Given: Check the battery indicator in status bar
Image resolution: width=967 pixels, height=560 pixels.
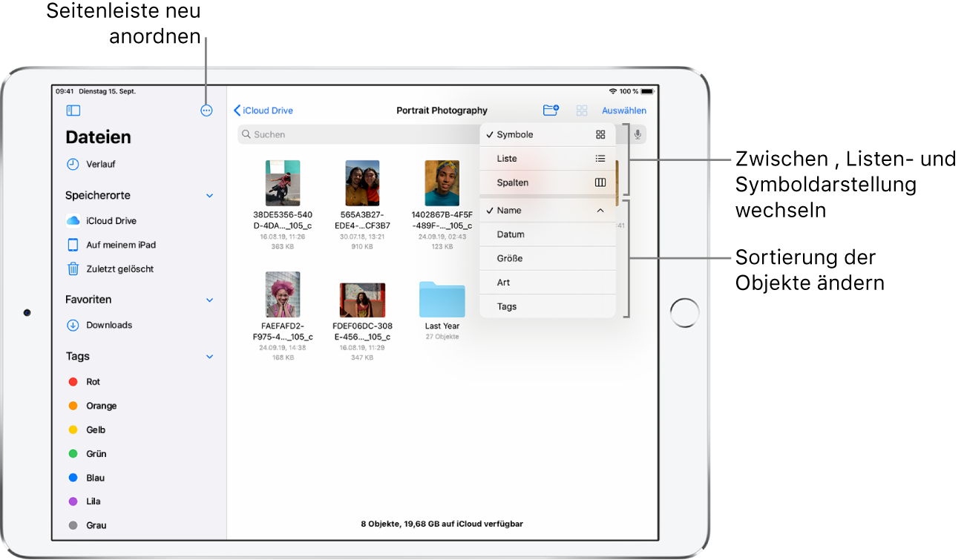Looking at the screenshot, I should [648, 91].
